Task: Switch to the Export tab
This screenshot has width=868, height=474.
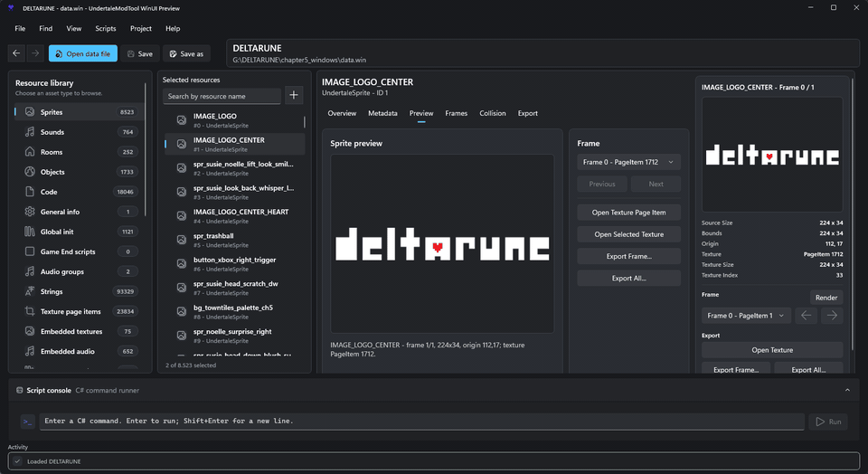Action: (x=527, y=113)
